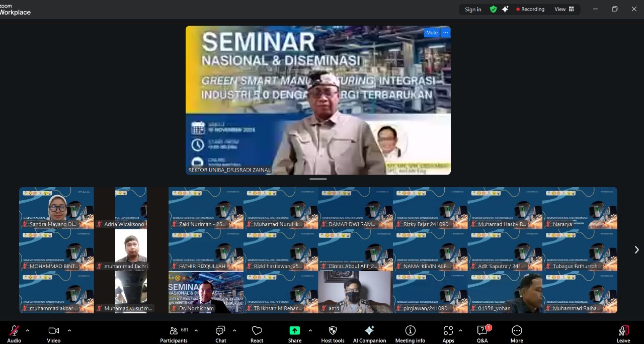Open Host tools shield icon

[333, 331]
